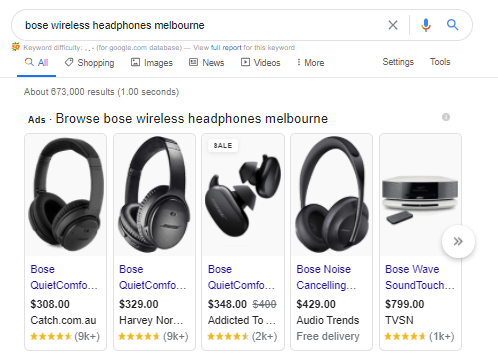498x361 pixels.
Task: Open the full report link
Action: click(x=226, y=48)
